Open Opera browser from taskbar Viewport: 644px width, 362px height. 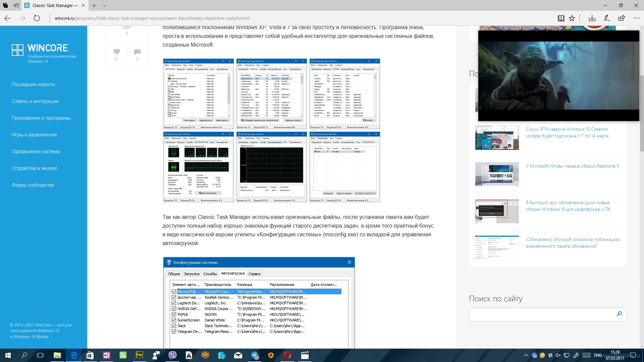(287, 355)
